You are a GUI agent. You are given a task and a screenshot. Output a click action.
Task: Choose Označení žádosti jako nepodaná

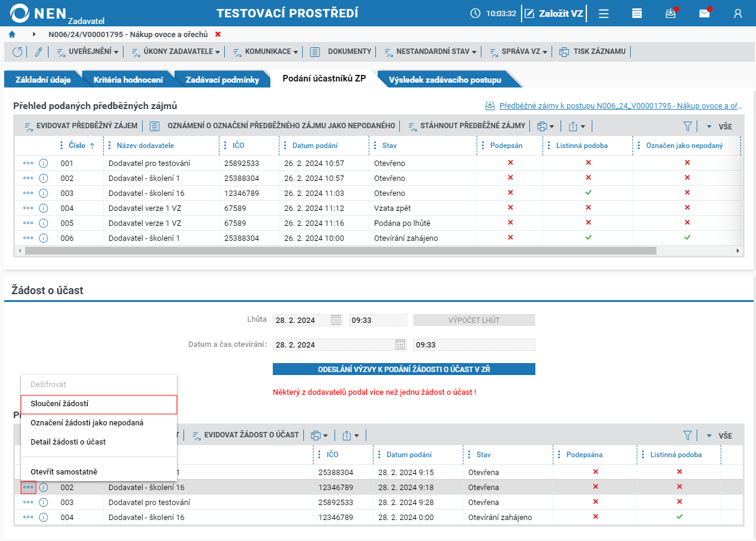(99, 423)
